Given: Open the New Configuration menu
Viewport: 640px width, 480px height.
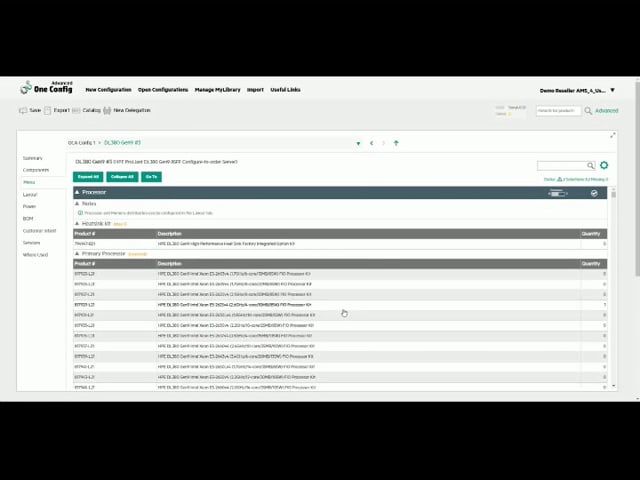Looking at the screenshot, I should (109, 90).
